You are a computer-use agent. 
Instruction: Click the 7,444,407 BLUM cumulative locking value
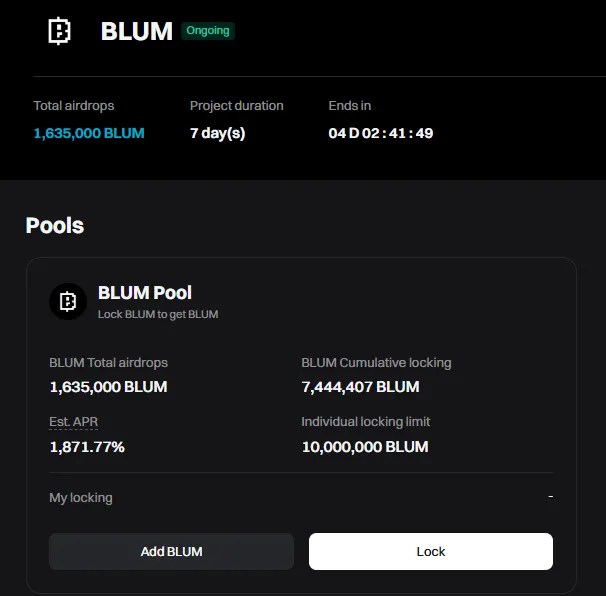click(360, 387)
